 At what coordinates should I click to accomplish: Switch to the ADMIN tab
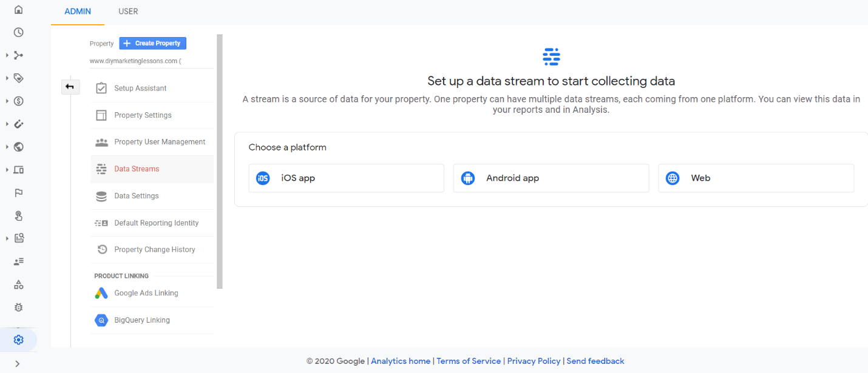(x=78, y=12)
